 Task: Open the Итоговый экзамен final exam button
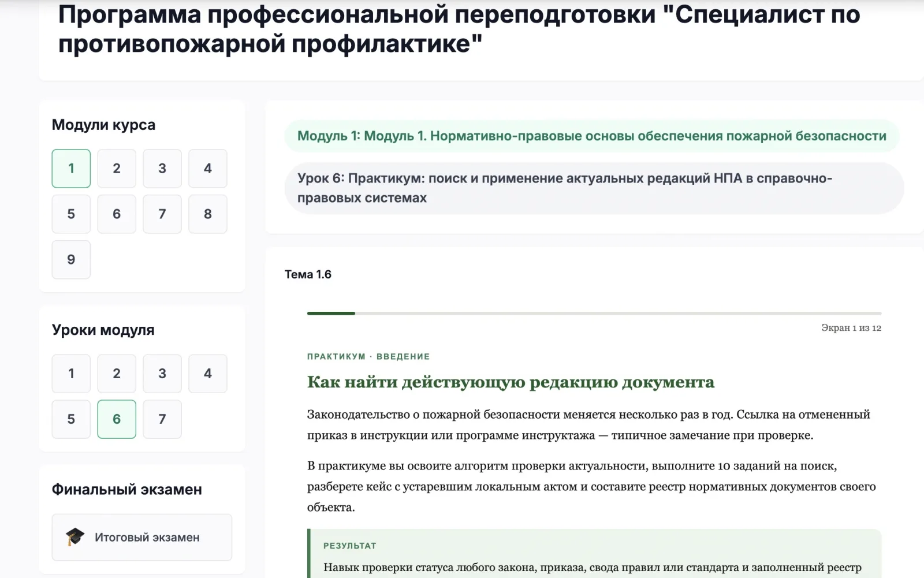142,538
